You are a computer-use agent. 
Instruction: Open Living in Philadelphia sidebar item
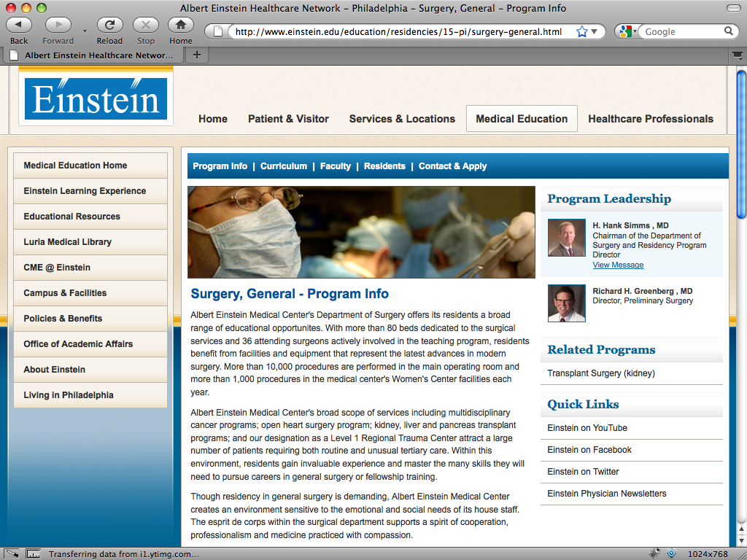point(90,394)
